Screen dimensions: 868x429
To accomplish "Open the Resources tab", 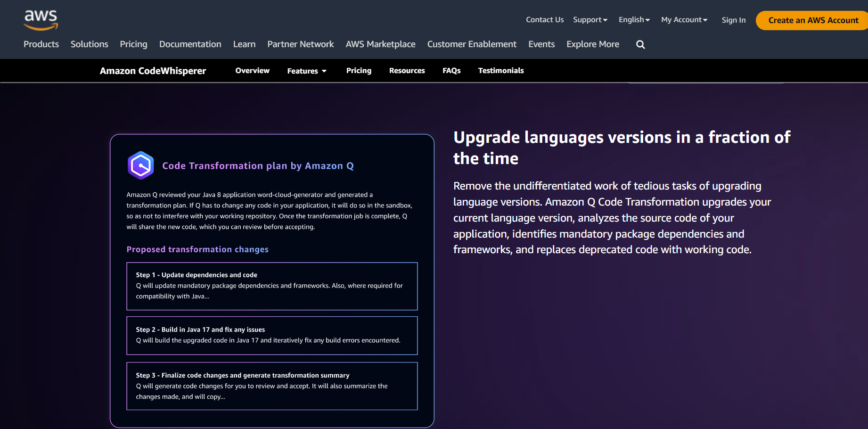I will 407,71.
